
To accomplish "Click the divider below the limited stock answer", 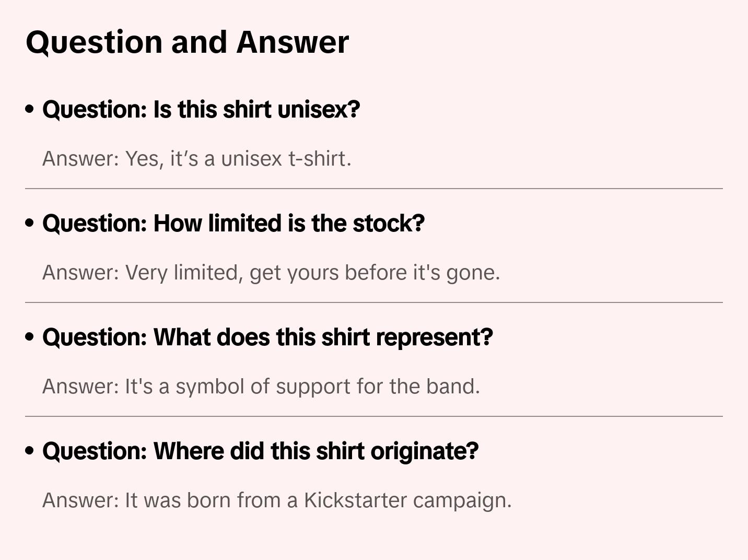I will pos(374,302).
